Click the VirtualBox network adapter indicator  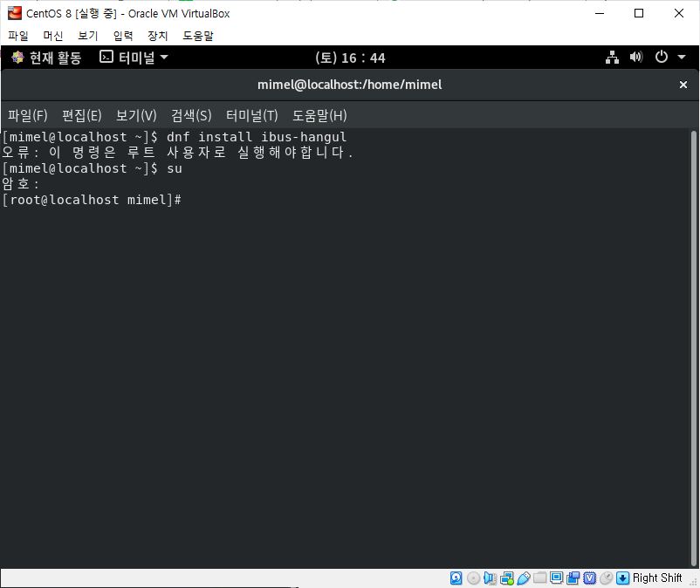(x=507, y=578)
